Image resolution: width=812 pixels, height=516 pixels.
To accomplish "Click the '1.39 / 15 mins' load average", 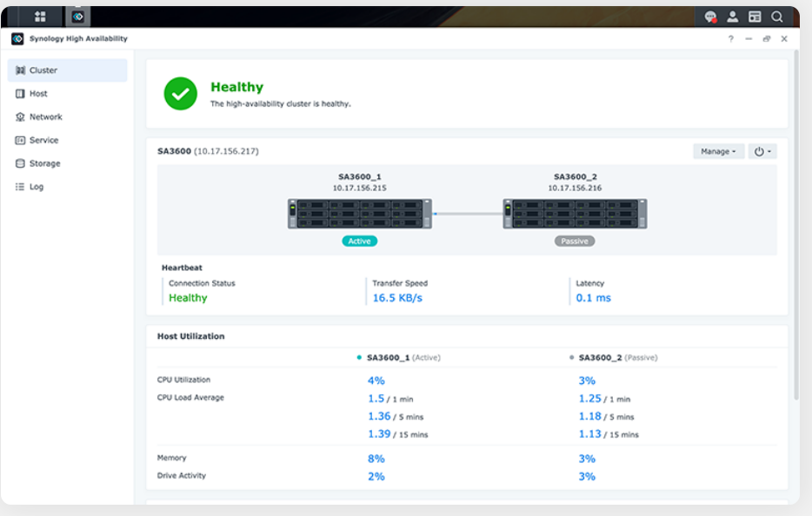I will point(397,434).
